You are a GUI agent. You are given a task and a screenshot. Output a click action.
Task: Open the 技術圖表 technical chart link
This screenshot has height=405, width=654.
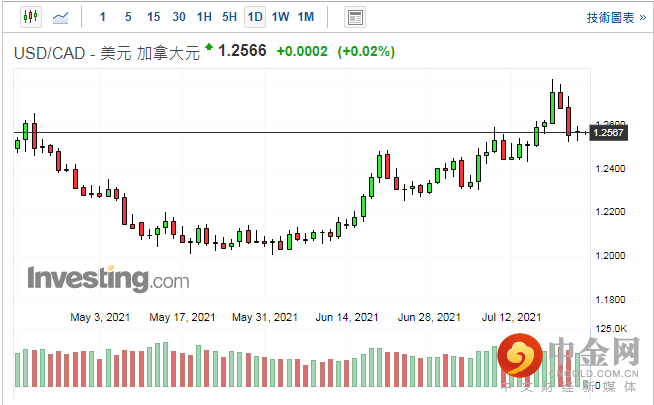[x=616, y=18]
